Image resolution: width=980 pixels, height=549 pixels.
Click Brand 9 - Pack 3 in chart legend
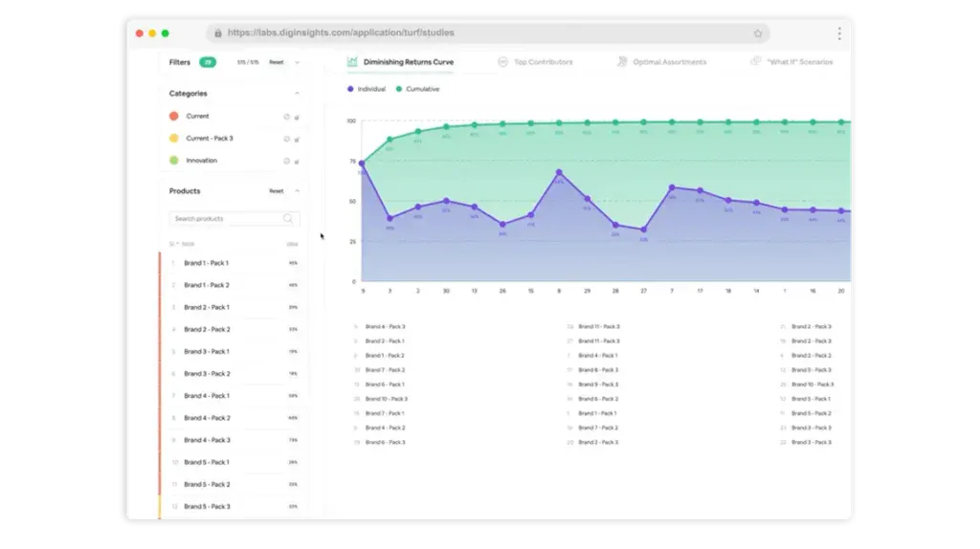tap(598, 384)
